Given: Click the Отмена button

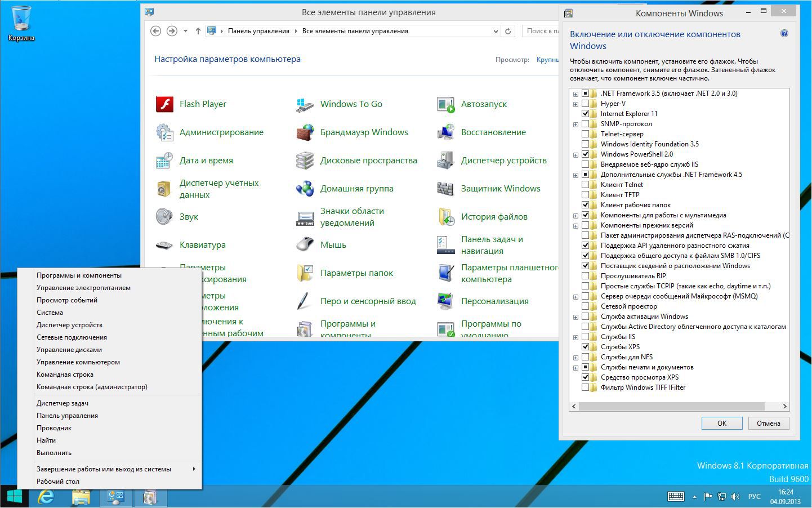Looking at the screenshot, I should [769, 424].
